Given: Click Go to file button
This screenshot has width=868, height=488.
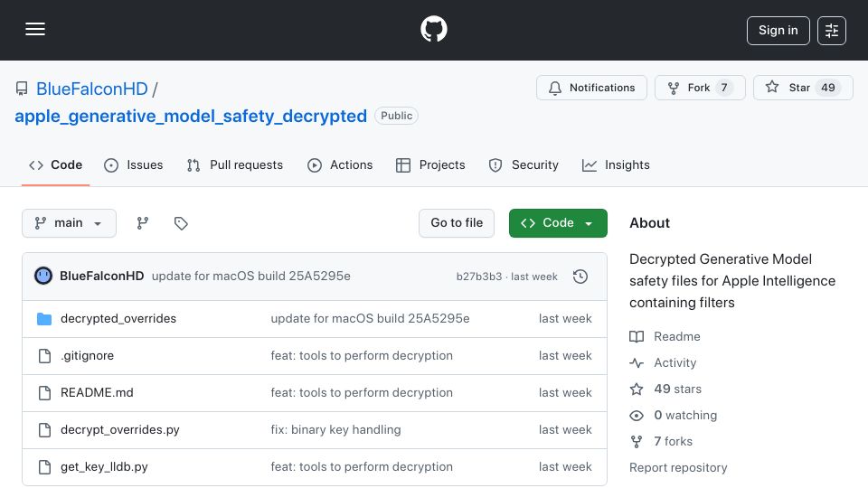Looking at the screenshot, I should (x=457, y=223).
